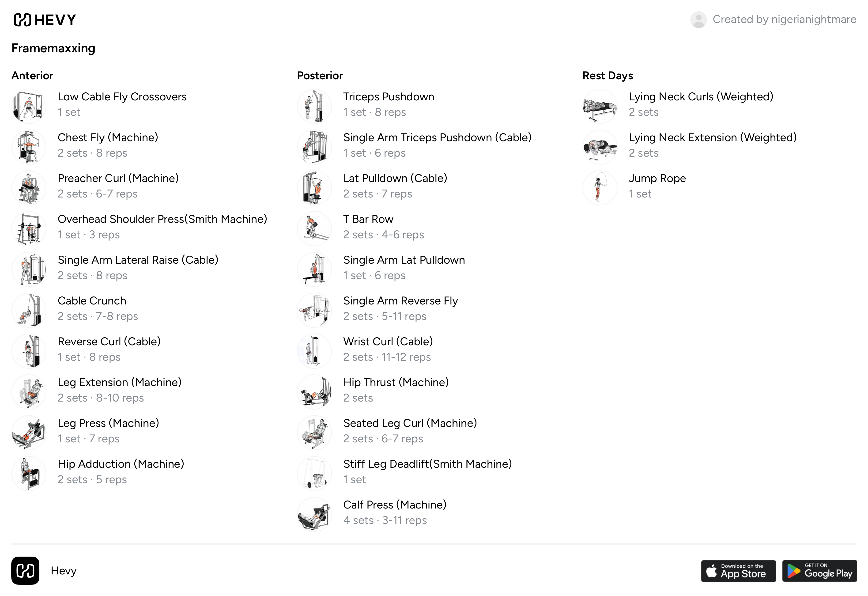Viewport: 868px width, 596px height.
Task: Download on the App Store button
Action: coord(738,571)
